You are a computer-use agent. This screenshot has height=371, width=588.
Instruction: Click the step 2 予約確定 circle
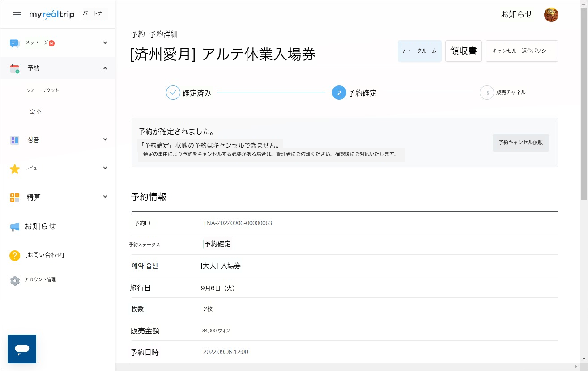tap(339, 93)
